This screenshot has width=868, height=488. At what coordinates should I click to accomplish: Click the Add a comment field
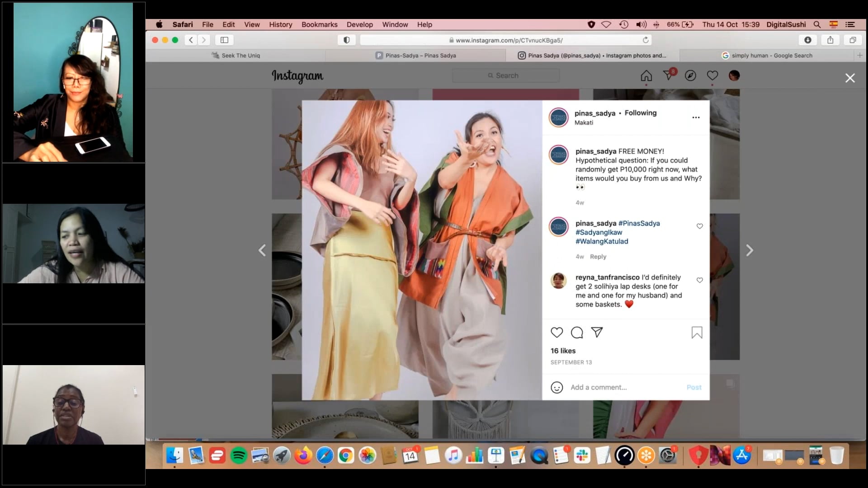point(624,387)
